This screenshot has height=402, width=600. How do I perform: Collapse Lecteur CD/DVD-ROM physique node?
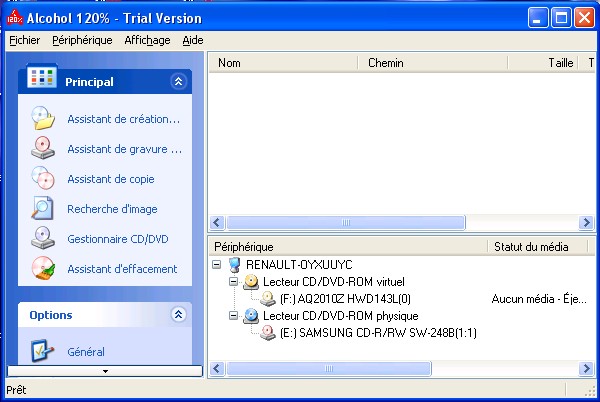pos(233,316)
